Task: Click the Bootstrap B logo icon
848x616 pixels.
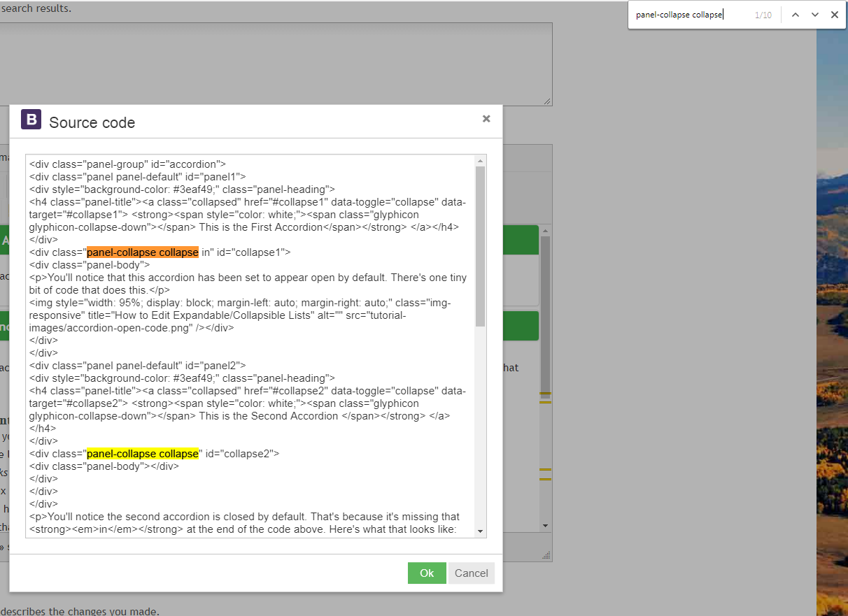Action: click(x=31, y=120)
